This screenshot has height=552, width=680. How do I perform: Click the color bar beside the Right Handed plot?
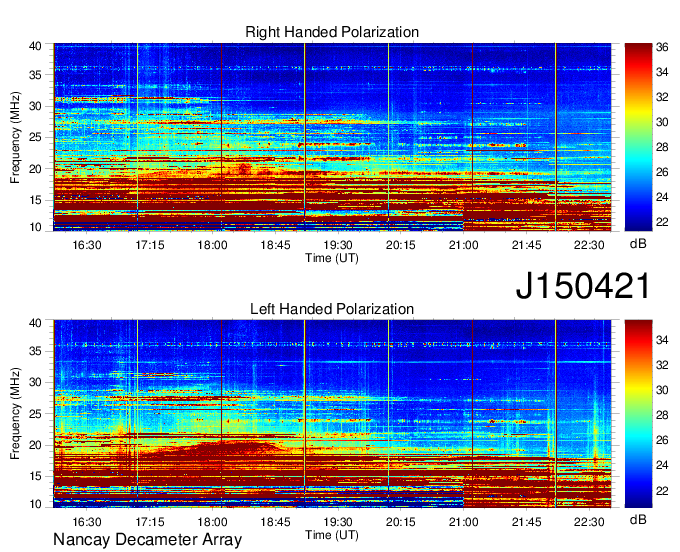point(638,137)
